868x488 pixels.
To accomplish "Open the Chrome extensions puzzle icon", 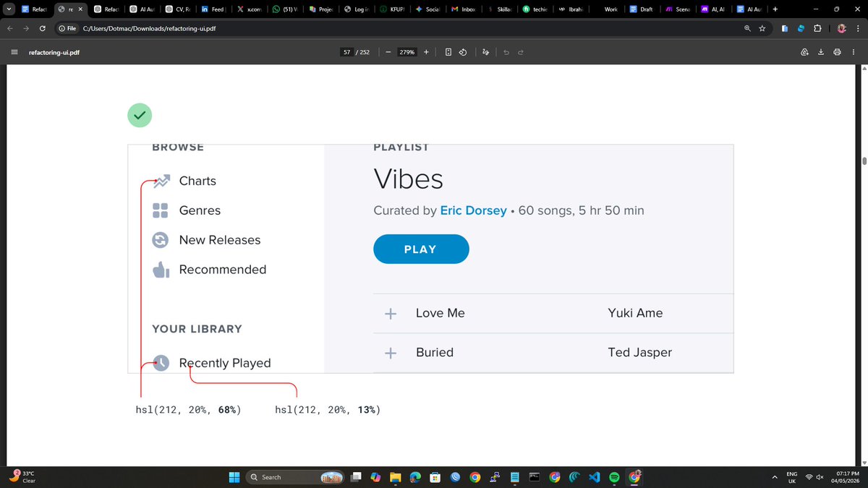I will (817, 28).
